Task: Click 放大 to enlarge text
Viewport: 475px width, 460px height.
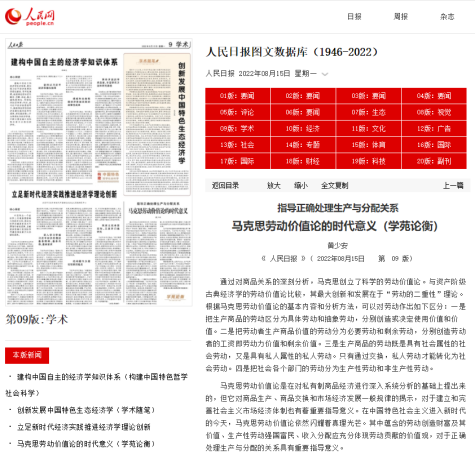Action: click(274, 186)
